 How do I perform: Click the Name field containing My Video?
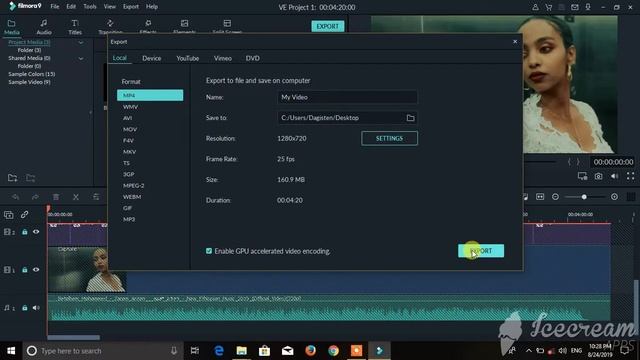tap(347, 97)
